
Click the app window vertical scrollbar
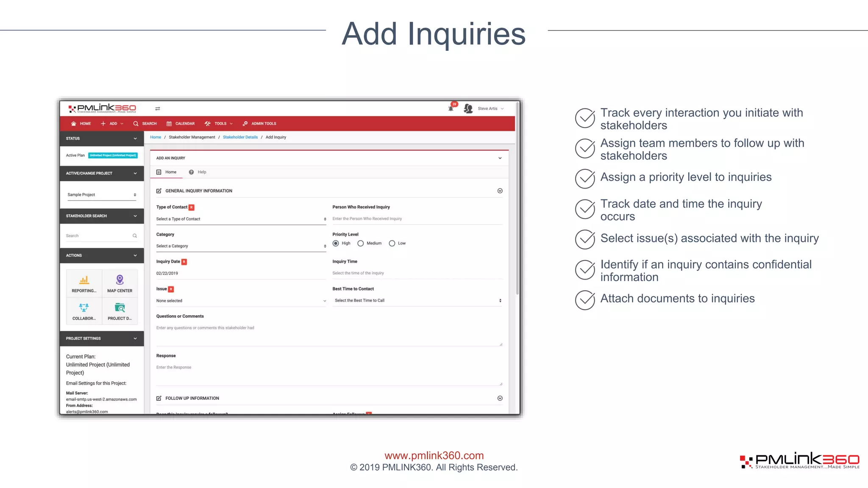tap(517, 199)
